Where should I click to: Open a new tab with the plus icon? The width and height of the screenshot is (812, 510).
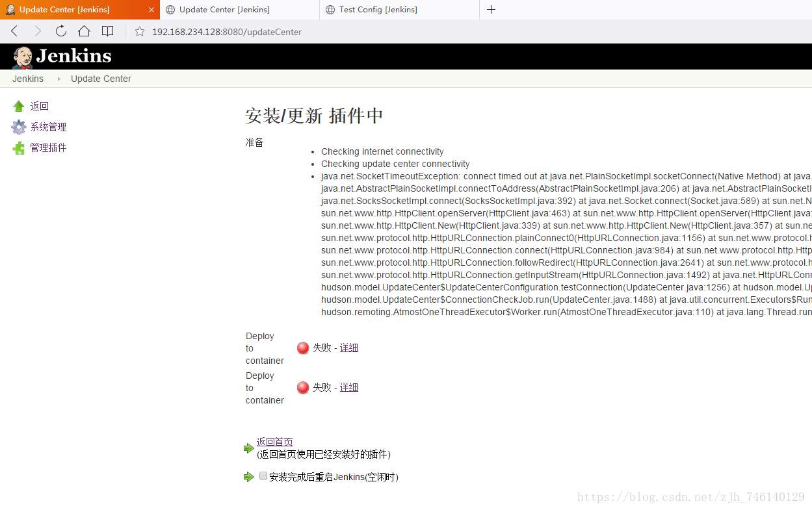pyautogui.click(x=491, y=10)
